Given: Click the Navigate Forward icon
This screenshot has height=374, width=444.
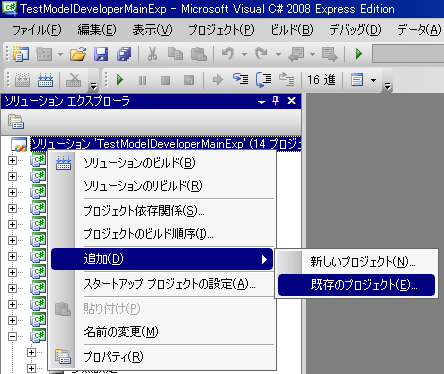Looking at the screenshot, I should pos(329,54).
